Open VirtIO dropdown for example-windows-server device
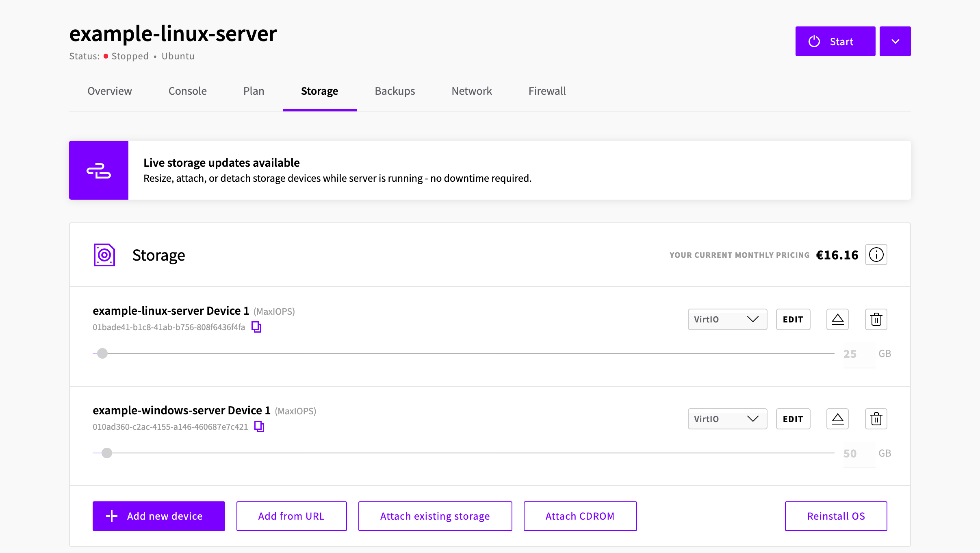 point(727,419)
